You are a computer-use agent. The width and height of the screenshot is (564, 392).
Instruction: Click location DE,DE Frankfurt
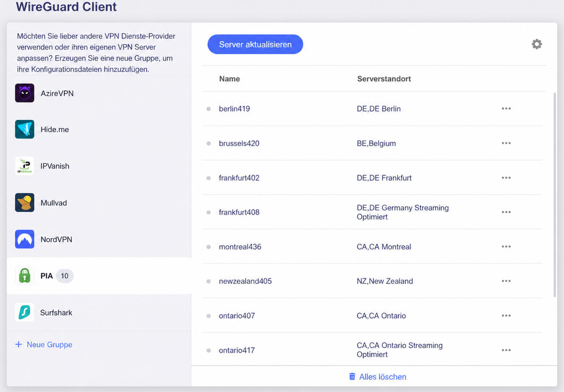pyautogui.click(x=384, y=177)
